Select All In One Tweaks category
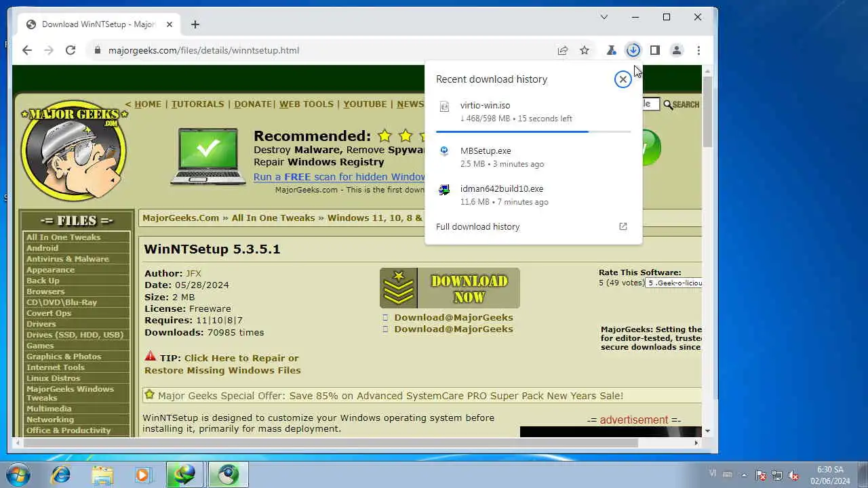Screen dimensions: 868x488 (63, 237)
